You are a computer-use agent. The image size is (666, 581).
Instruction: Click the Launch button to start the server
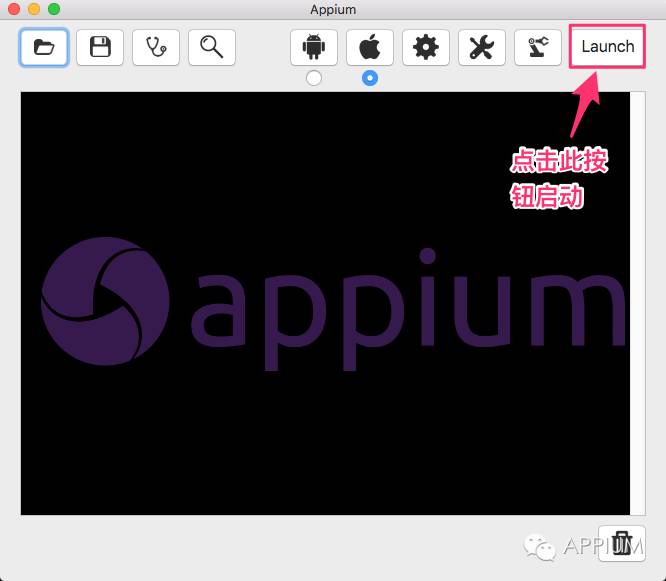[607, 46]
